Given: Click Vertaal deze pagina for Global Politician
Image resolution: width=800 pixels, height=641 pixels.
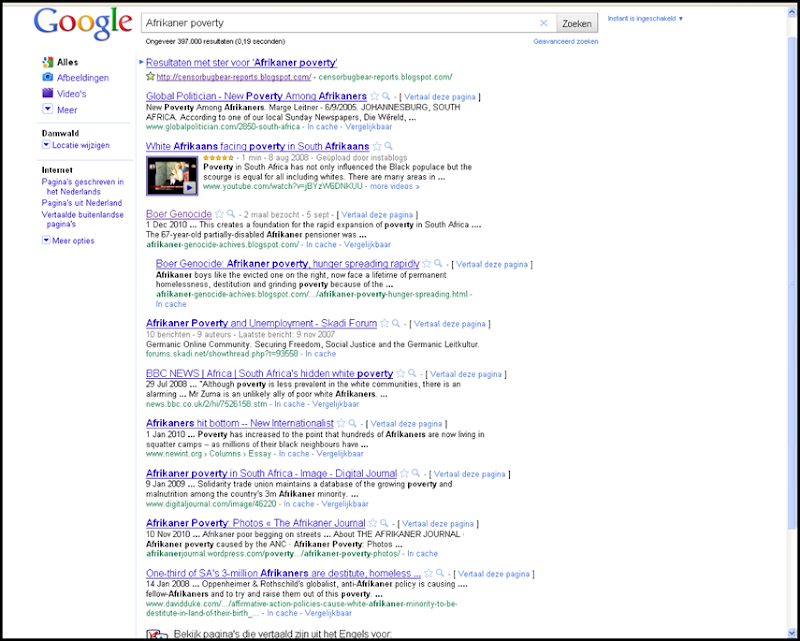Looking at the screenshot, I should [440, 97].
